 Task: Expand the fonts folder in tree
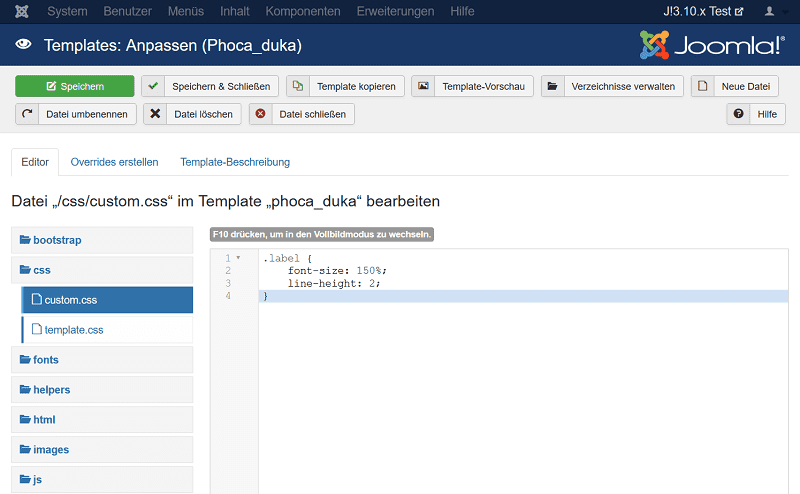coord(46,360)
